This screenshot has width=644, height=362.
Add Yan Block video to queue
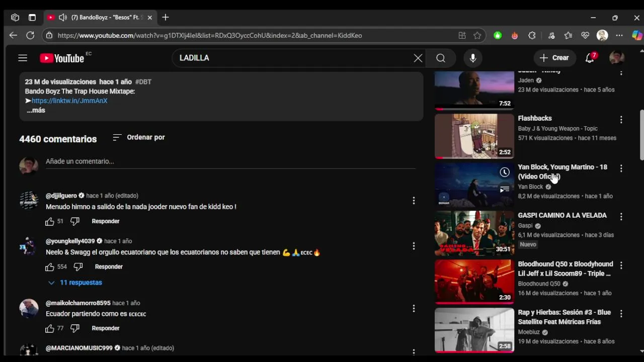[505, 189]
